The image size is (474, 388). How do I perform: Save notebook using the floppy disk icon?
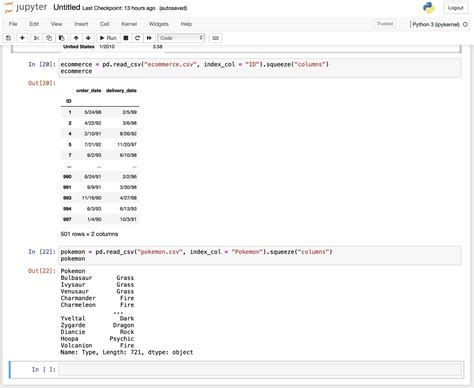[9, 38]
